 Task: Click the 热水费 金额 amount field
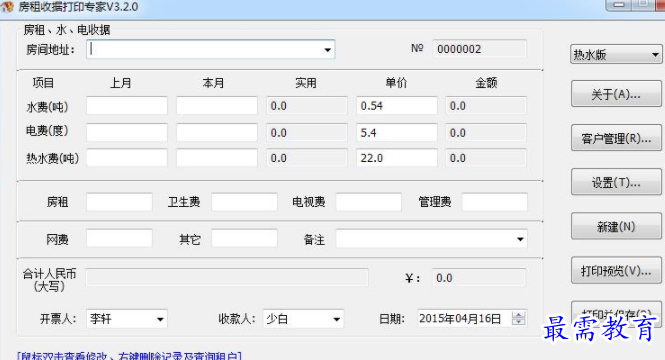[x=486, y=158]
